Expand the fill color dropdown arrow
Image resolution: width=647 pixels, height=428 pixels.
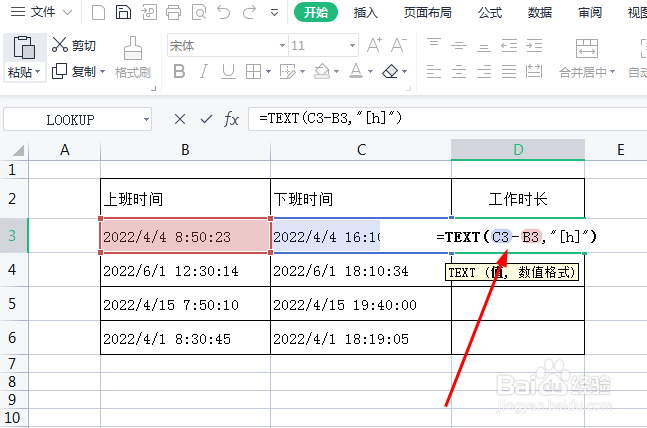[337, 72]
